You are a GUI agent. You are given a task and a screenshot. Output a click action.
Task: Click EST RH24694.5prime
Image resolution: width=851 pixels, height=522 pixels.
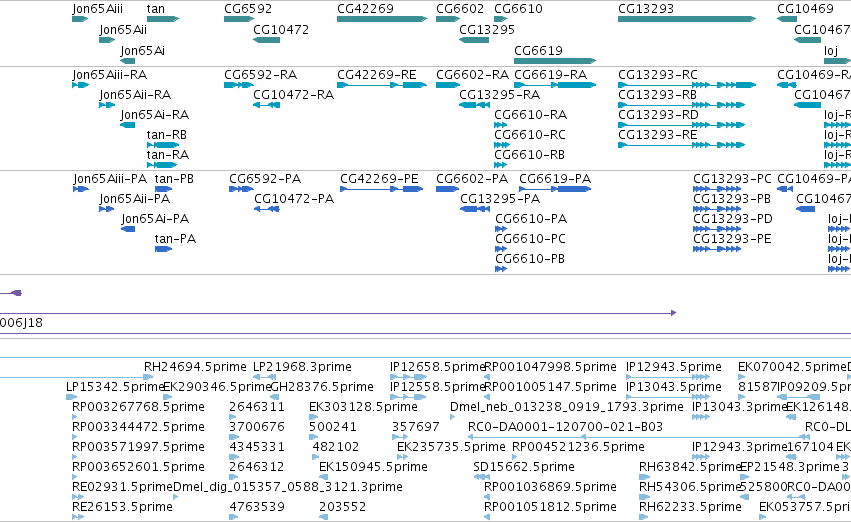click(x=195, y=367)
